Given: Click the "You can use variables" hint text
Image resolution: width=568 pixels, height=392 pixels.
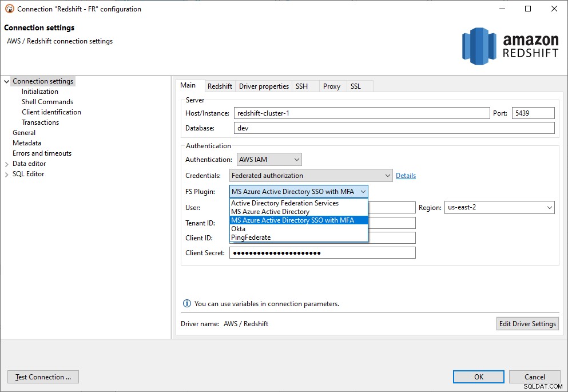Looking at the screenshot, I should click(x=267, y=304).
